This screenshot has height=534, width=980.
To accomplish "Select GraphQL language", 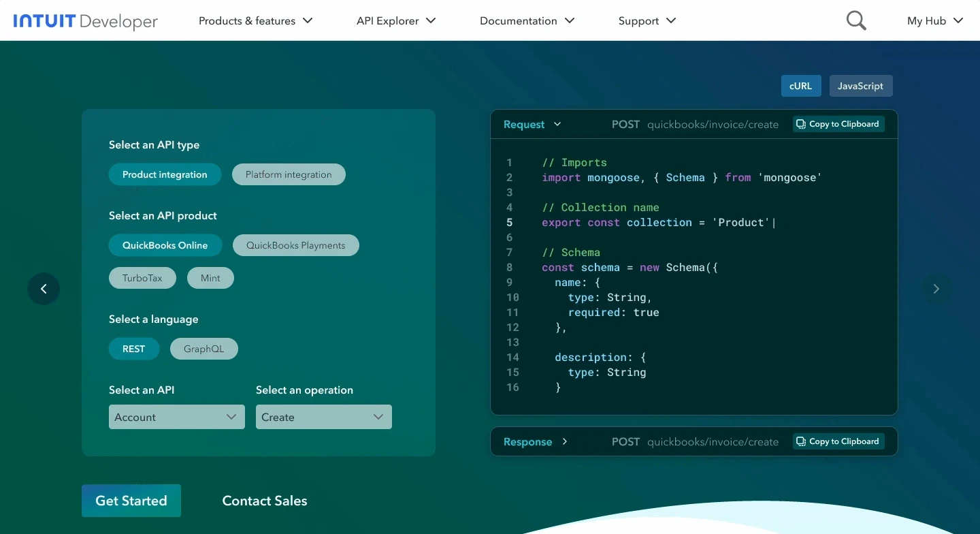I will 204,349.
